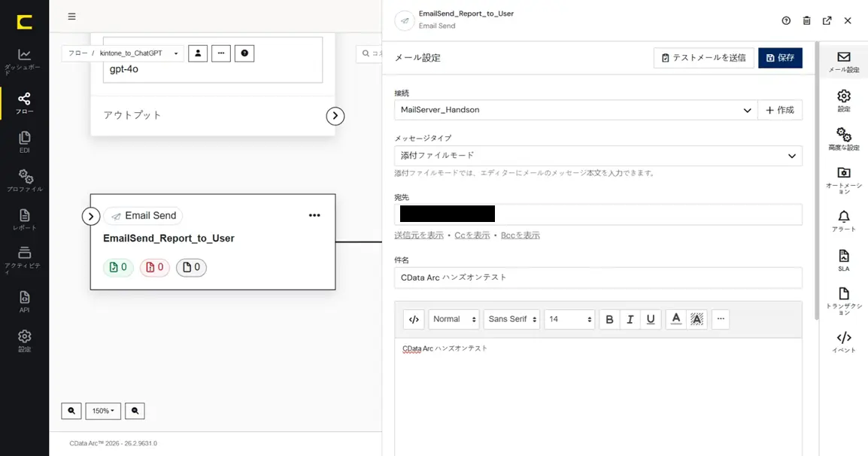Open プロファイル in the left sidebar

(24, 181)
